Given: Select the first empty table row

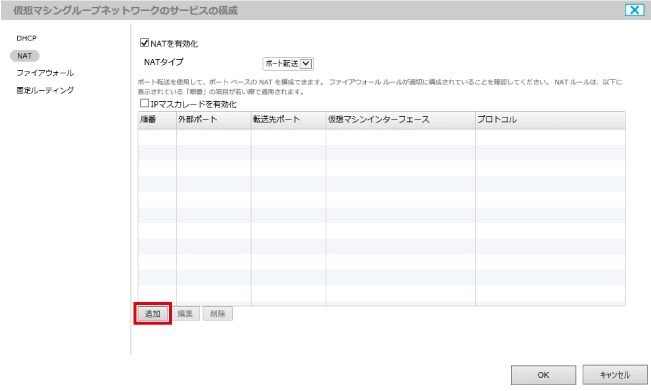Looking at the screenshot, I should (382, 137).
